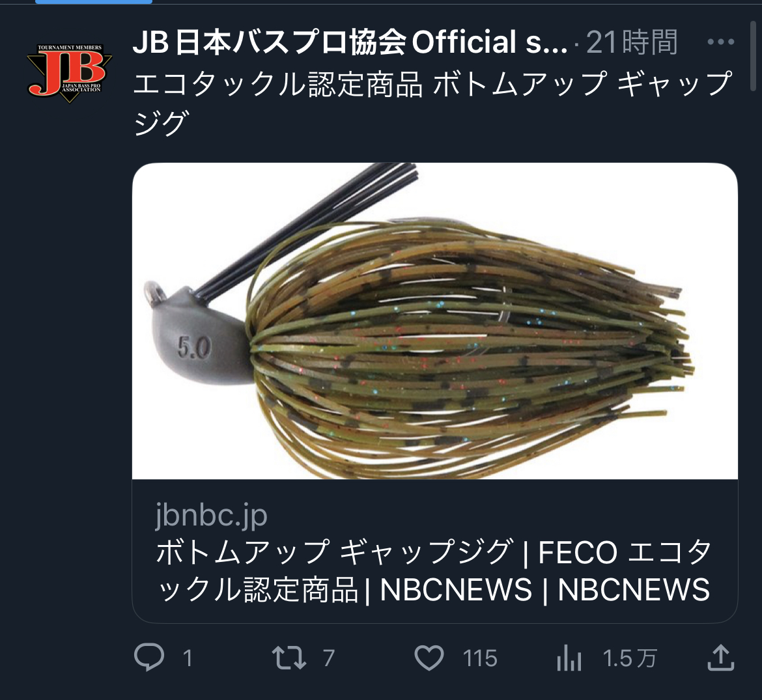Follow the jbnbc.jp domain link
Viewport: 762px width, 700px height.
coord(212,516)
